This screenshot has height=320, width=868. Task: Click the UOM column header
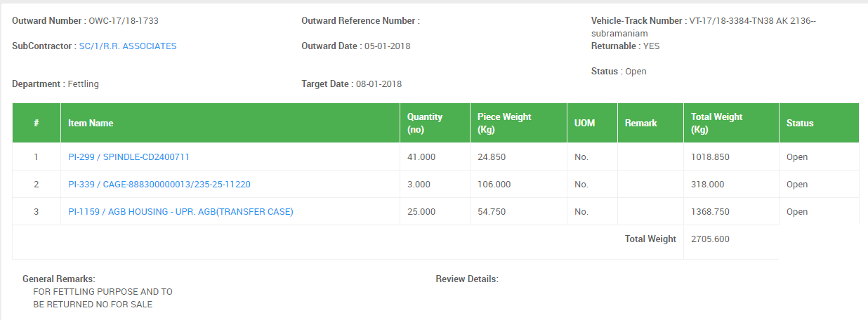(x=593, y=123)
